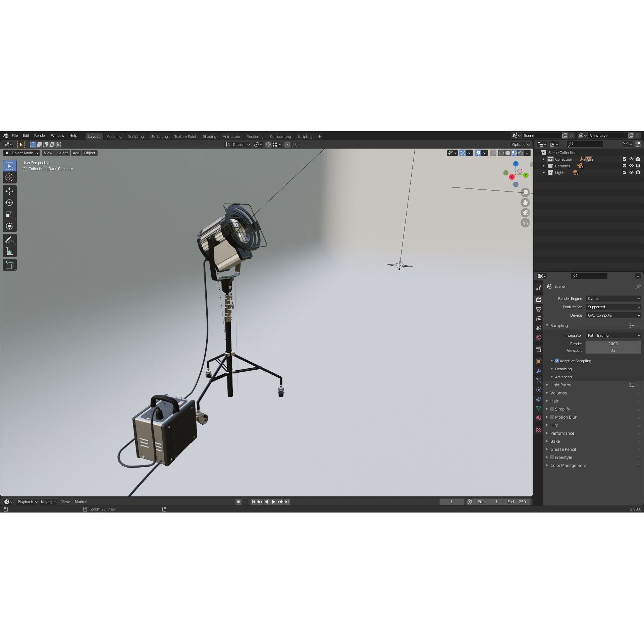The width and height of the screenshot is (644, 644).
Task: Click the Add menu in viewport header
Action: point(76,153)
